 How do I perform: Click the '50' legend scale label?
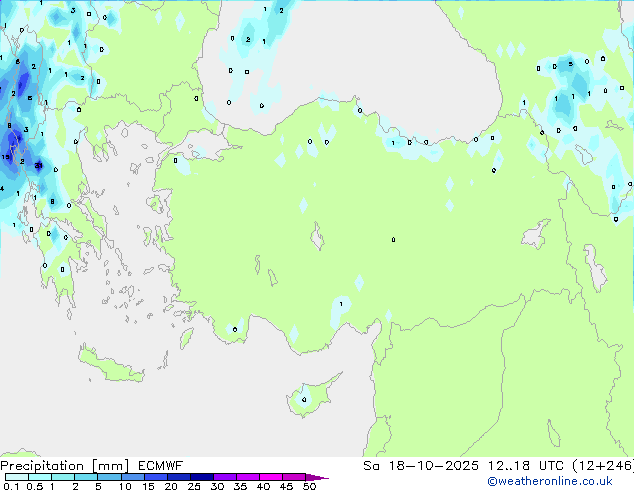click(309, 486)
